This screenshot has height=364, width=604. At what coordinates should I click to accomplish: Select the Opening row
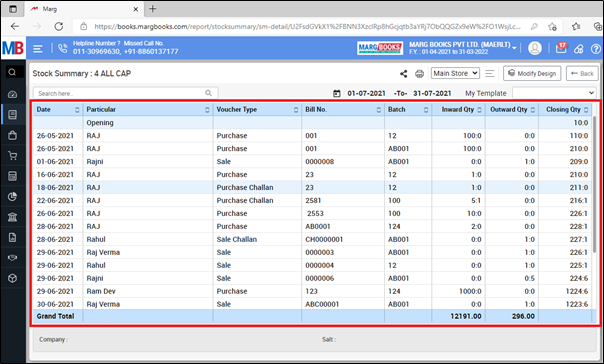(x=312, y=122)
